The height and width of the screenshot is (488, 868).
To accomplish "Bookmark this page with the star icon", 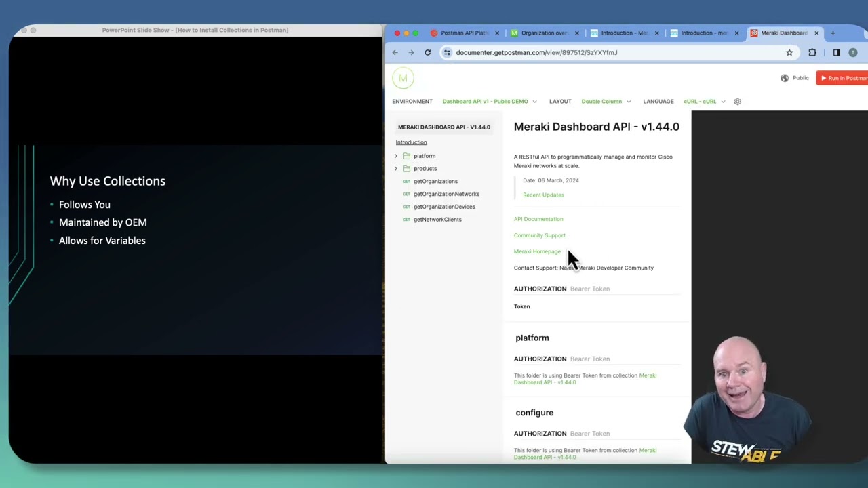I will tap(789, 52).
